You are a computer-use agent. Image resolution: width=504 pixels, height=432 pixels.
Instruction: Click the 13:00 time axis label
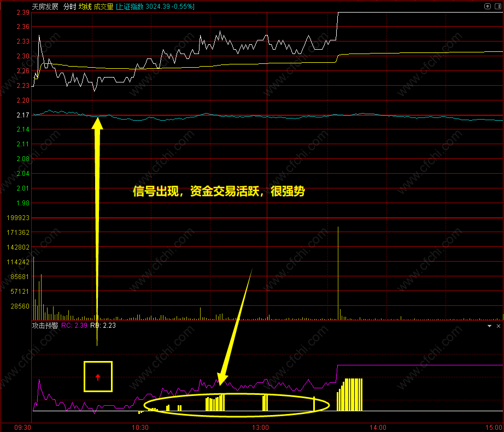click(260, 428)
